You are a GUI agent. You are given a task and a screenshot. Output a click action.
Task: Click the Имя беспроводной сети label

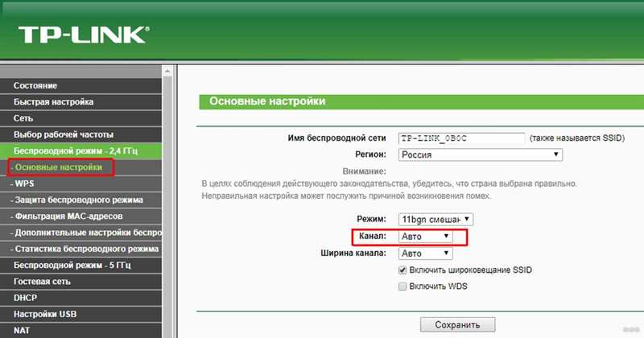(x=336, y=138)
